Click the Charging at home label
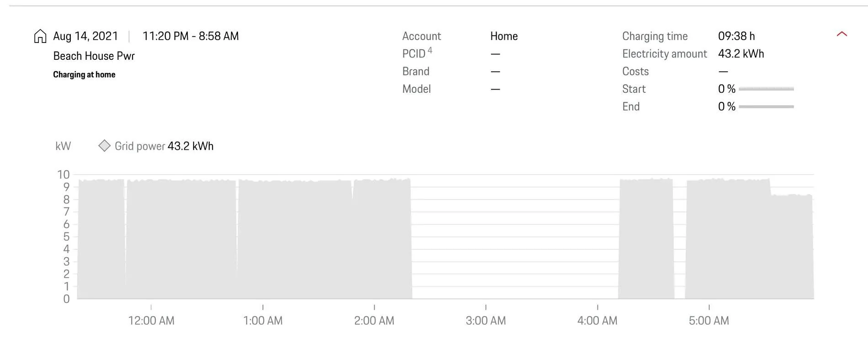Viewport: 868px width, 348px height. (x=84, y=74)
